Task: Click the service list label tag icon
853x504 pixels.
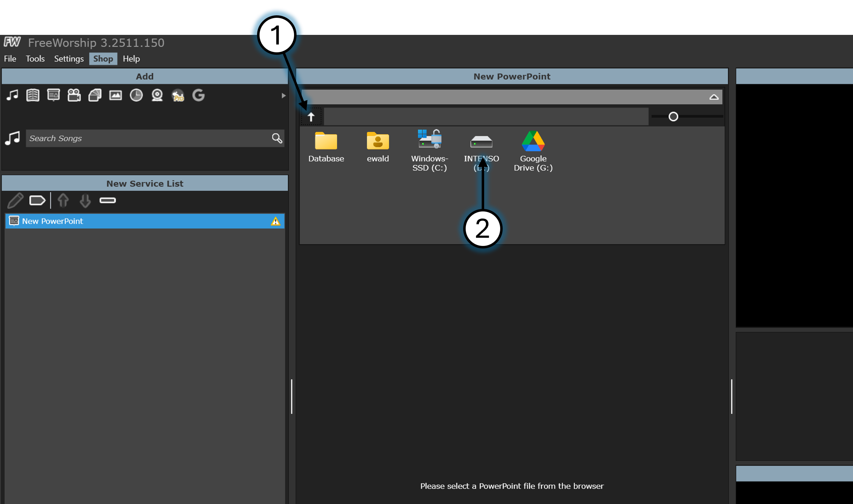Action: click(37, 201)
